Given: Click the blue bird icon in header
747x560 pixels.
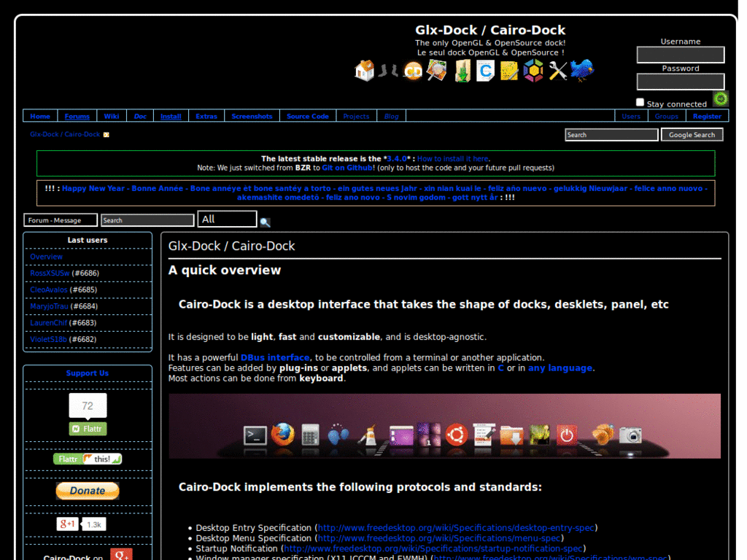Looking at the screenshot, I should [582, 71].
